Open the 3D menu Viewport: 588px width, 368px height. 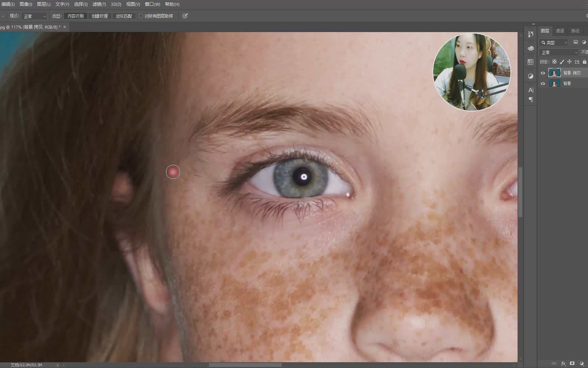(116, 4)
